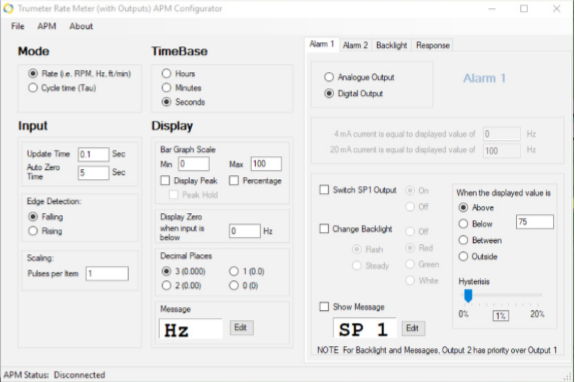Choose Seconds as the TimeBase
This screenshot has height=382, width=575.
point(166,102)
